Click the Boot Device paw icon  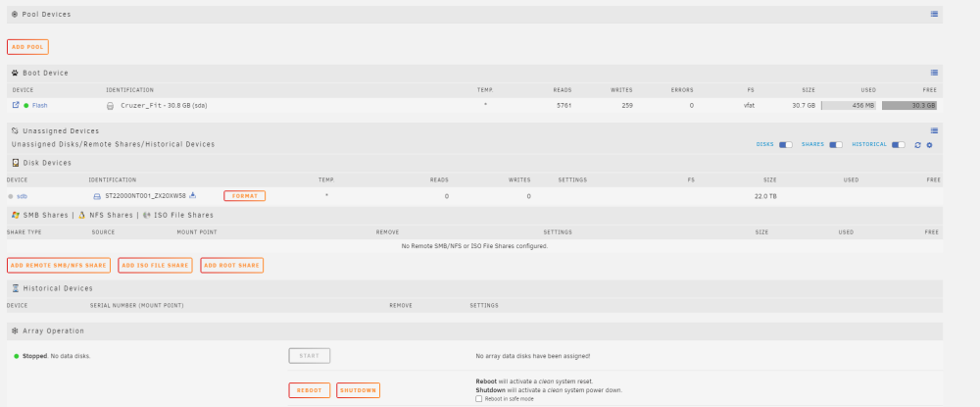pyautogui.click(x=15, y=73)
